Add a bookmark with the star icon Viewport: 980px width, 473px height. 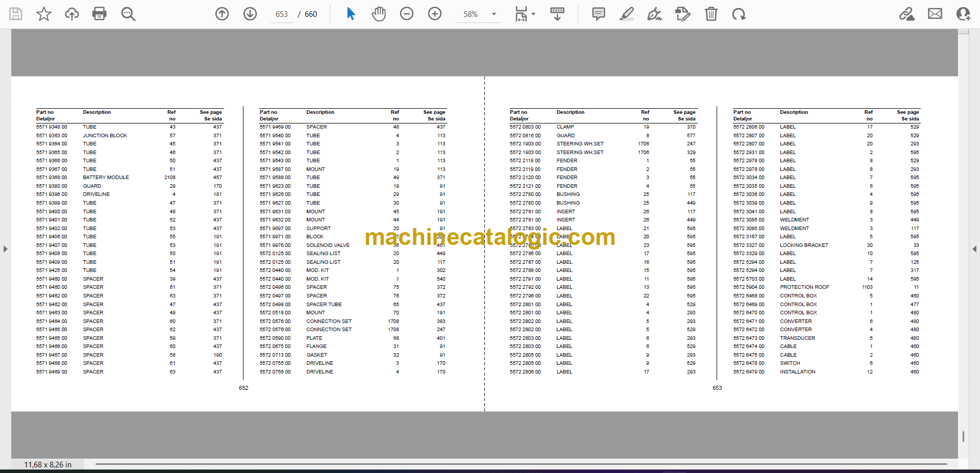coord(44,14)
